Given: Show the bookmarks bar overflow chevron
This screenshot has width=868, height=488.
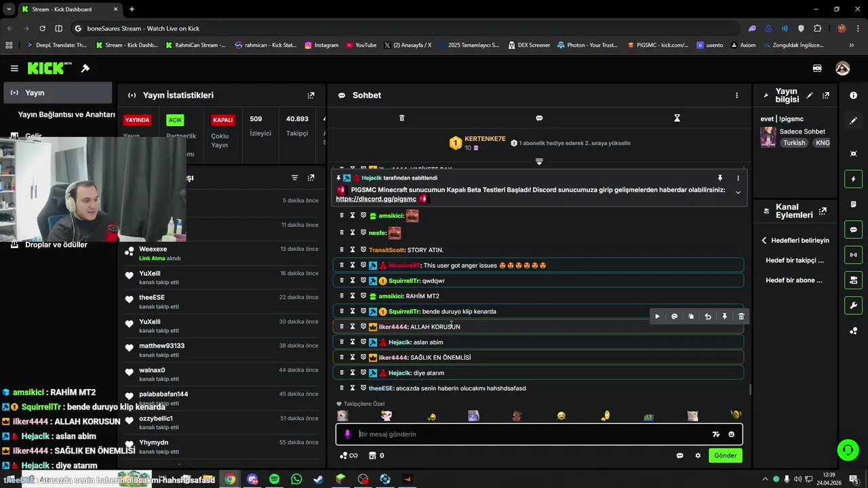Looking at the screenshot, I should 852,45.
